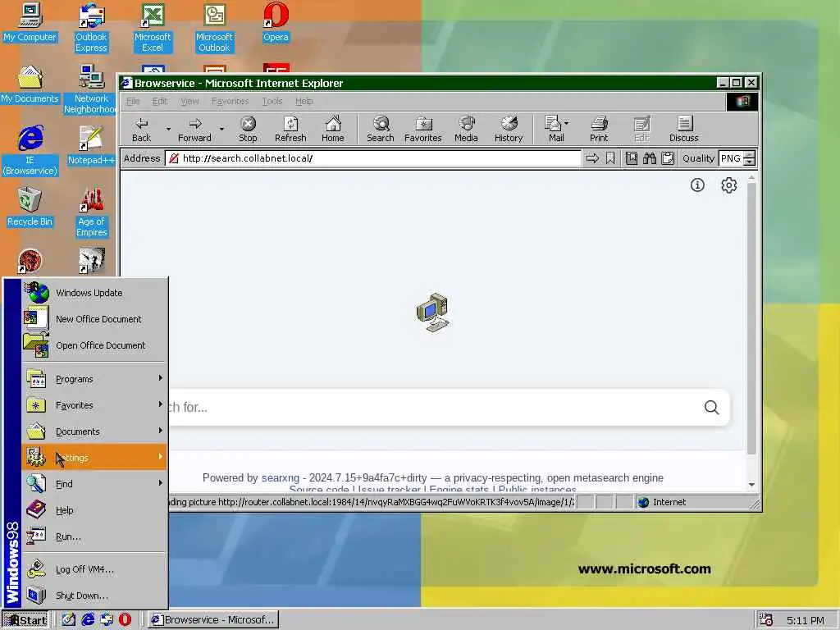
Task: Click the Start button
Action: (25, 620)
